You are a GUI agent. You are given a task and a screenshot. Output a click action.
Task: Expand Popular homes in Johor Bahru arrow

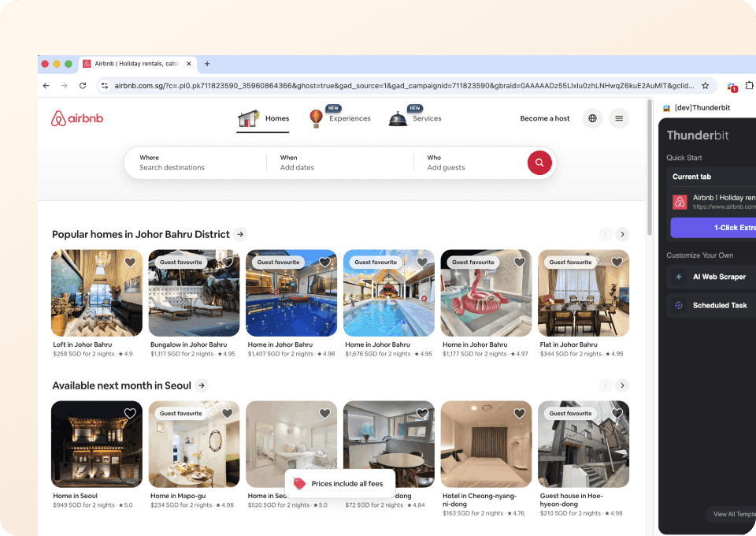click(x=240, y=234)
